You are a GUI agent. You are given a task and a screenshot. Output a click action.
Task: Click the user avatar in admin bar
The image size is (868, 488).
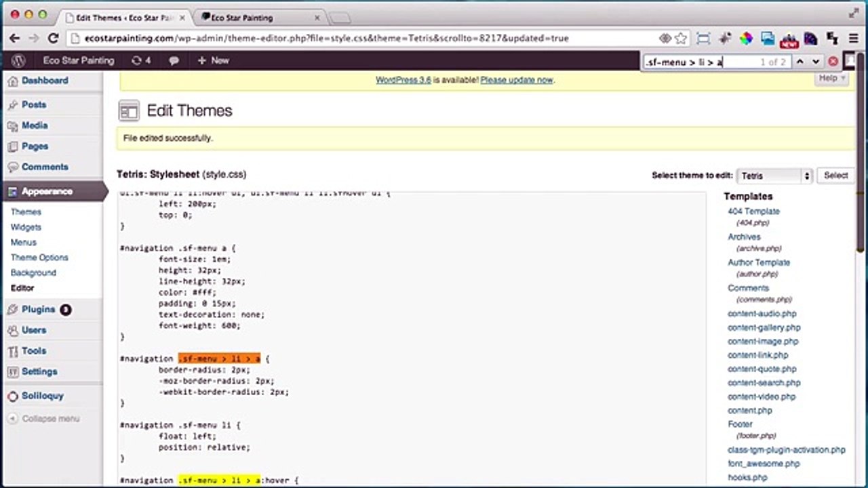pyautogui.click(x=850, y=60)
